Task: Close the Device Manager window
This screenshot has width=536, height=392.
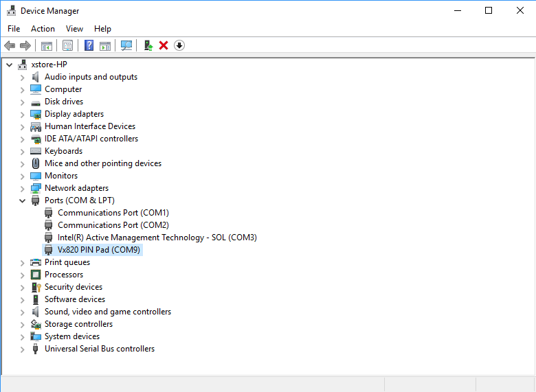Action: [520, 10]
